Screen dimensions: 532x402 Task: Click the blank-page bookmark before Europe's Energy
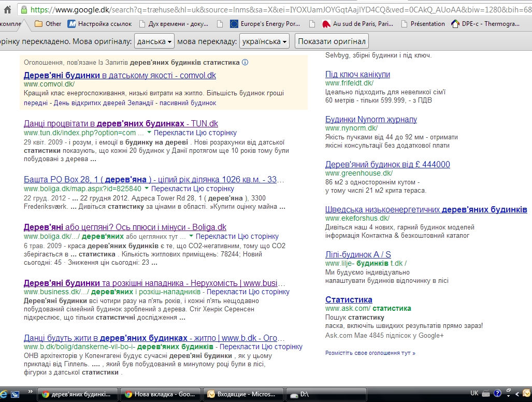pos(220,24)
